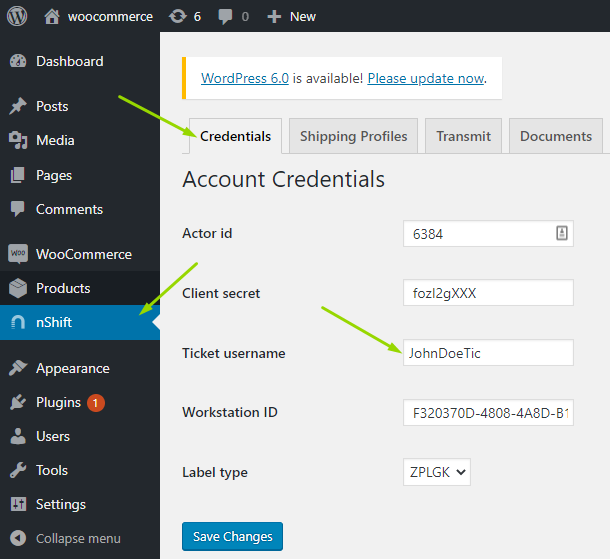Click the Plugins plug icon
Screen dimensions: 610x559
18,402
